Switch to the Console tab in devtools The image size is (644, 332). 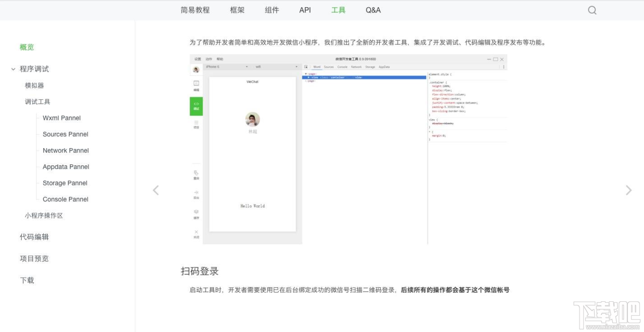point(343,67)
